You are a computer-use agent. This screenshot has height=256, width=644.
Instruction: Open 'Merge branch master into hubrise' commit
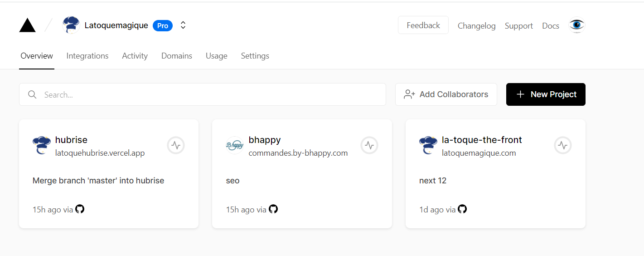[x=98, y=181]
